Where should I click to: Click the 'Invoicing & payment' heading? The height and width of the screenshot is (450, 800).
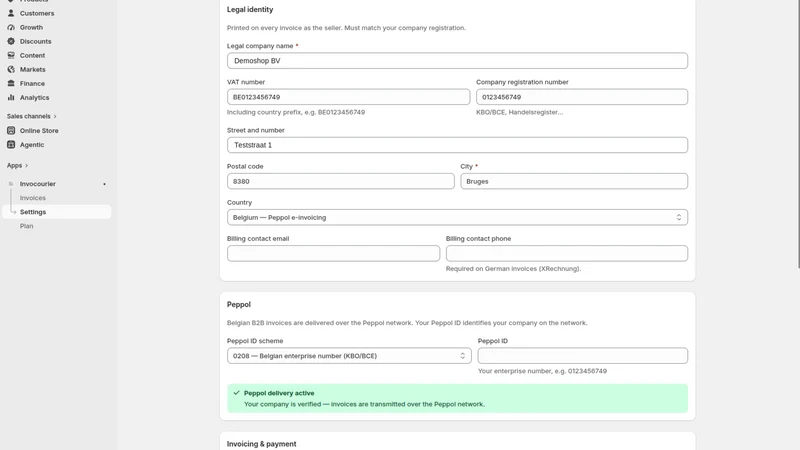pos(261,444)
